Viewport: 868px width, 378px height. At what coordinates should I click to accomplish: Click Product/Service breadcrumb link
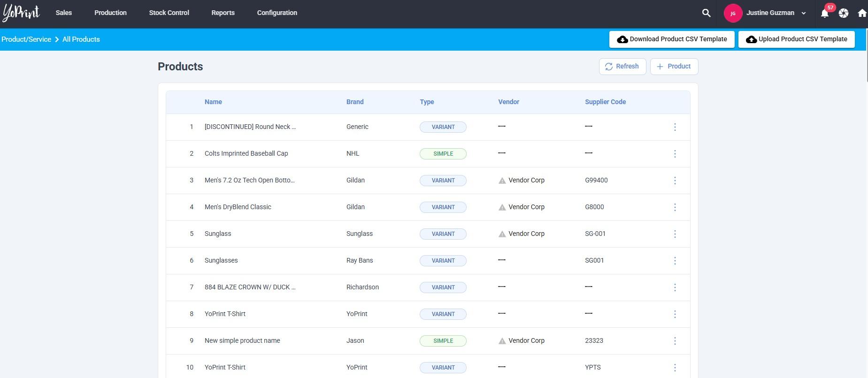(x=26, y=39)
